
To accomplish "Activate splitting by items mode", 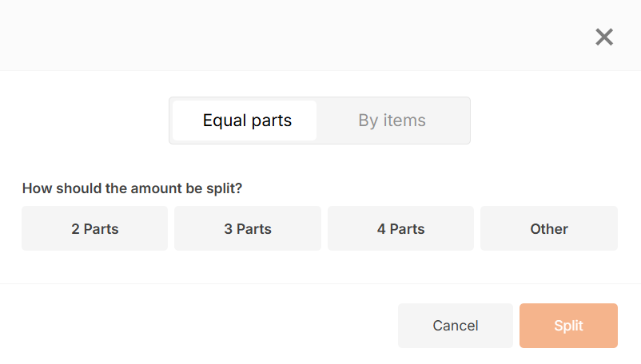I will point(392,121).
